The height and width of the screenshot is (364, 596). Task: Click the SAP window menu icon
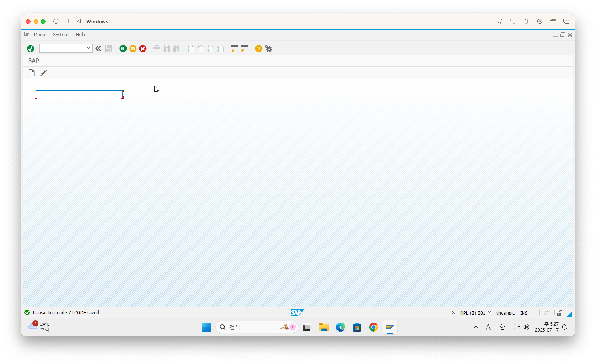[x=27, y=34]
